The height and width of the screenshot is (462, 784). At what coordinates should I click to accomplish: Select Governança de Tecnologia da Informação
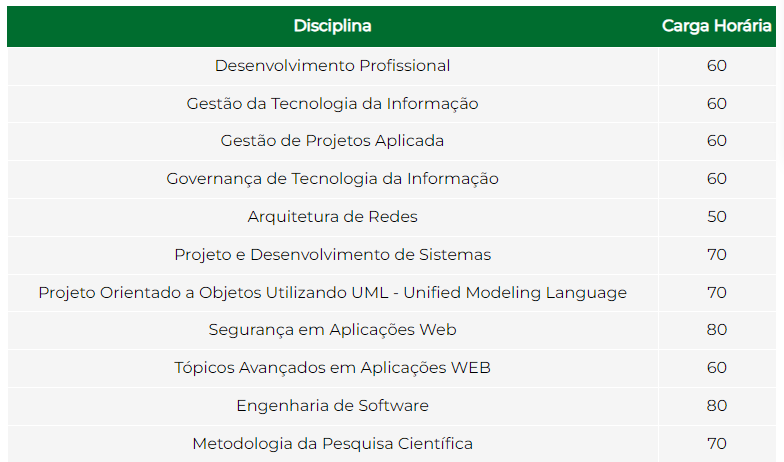click(x=332, y=179)
